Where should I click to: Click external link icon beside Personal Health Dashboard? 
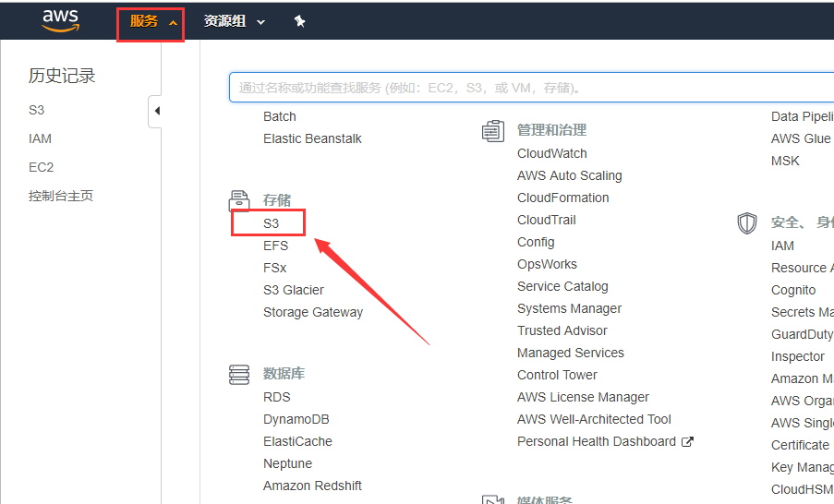tap(687, 441)
